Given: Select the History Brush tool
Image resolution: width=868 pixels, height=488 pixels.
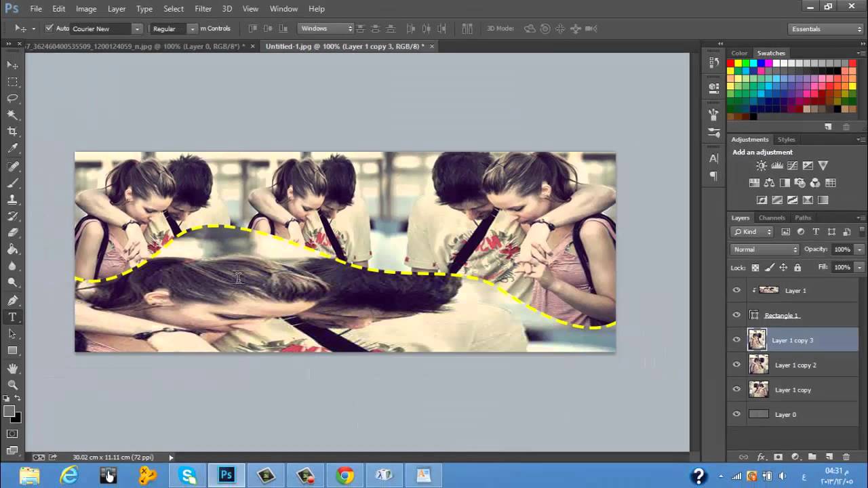Looking at the screenshot, I should point(12,216).
